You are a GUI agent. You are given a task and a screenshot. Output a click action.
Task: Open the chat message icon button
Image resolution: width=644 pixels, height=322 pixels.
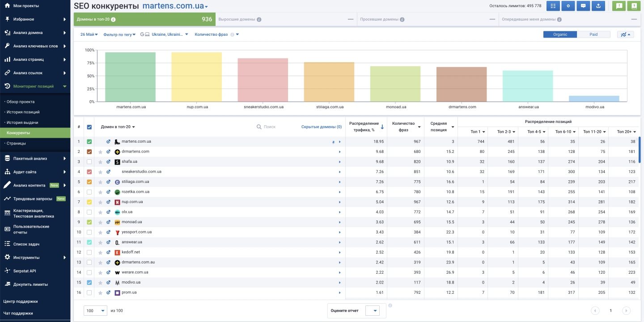pos(583,6)
